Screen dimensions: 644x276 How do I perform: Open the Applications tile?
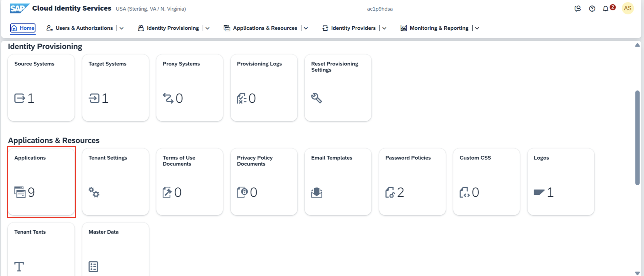tap(41, 182)
